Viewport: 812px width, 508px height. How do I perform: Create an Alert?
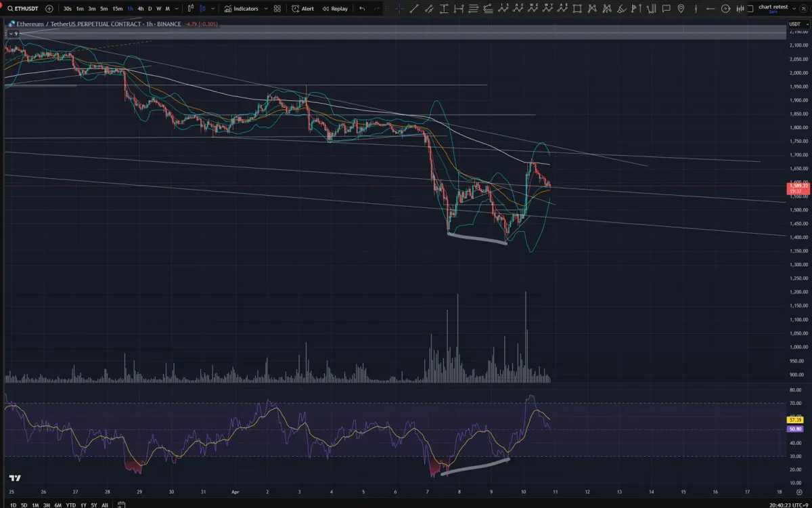pyautogui.click(x=302, y=9)
